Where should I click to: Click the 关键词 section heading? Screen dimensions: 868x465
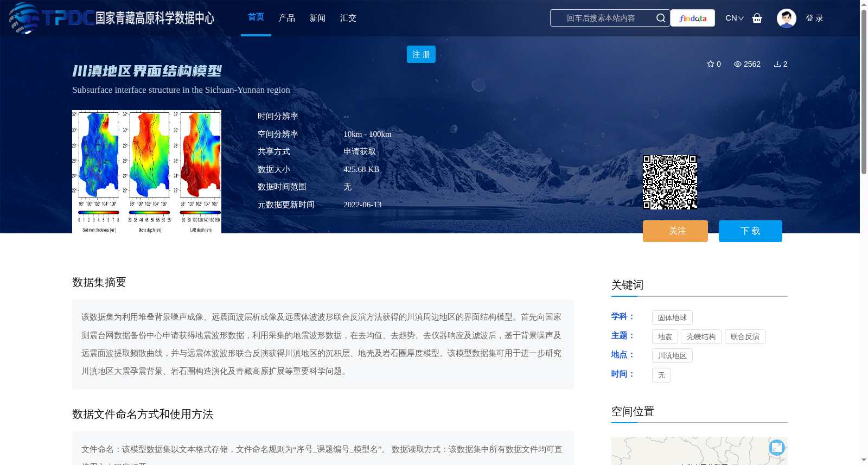(628, 285)
